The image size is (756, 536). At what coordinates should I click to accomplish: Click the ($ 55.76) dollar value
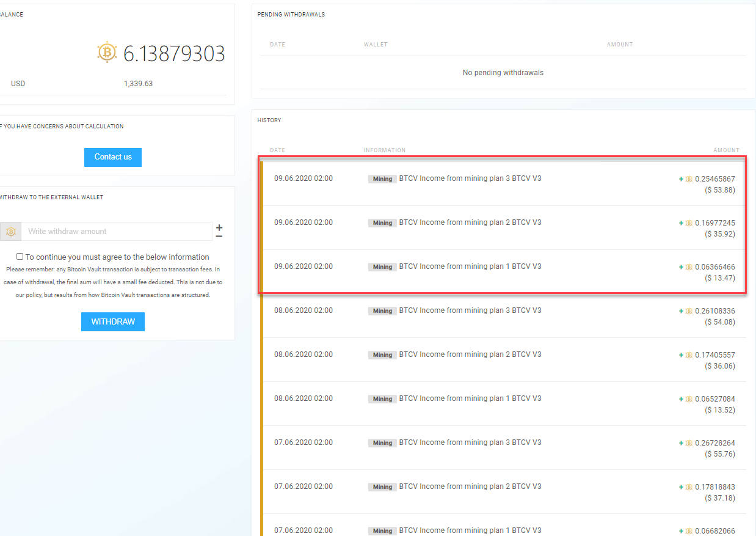pos(720,454)
